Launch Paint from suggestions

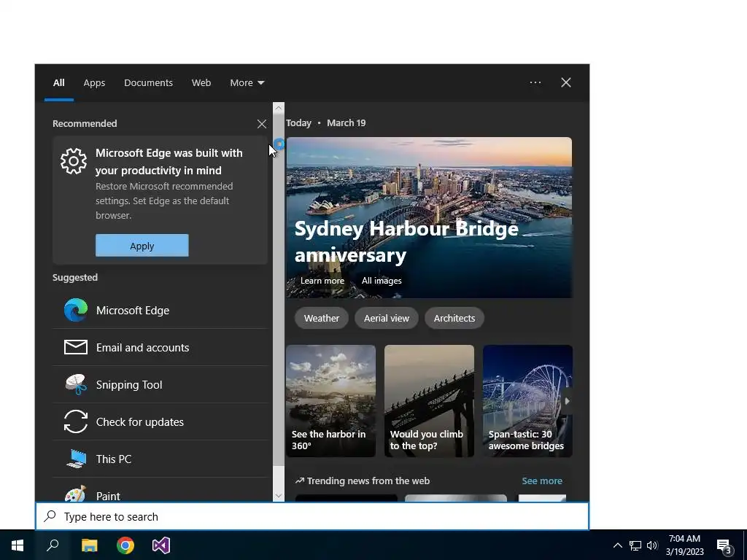[x=160, y=493]
